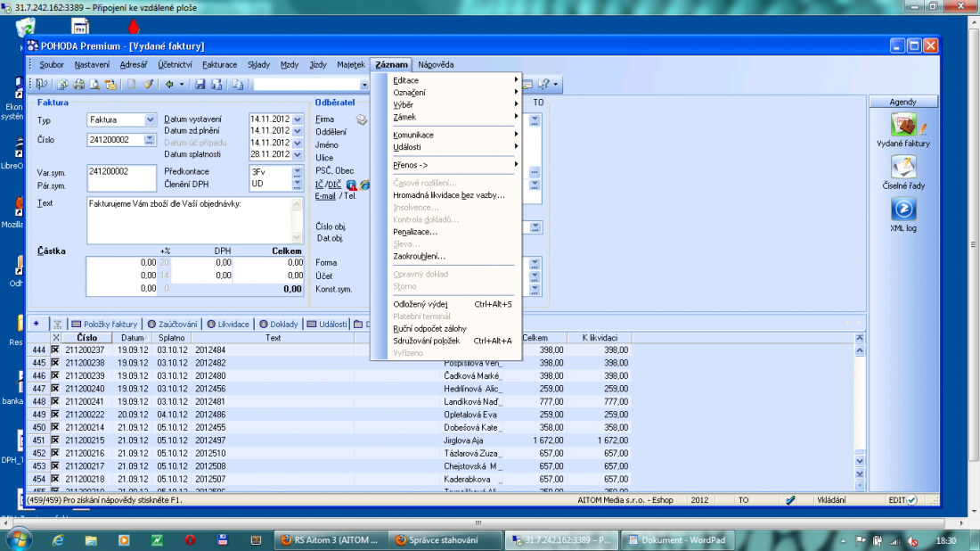980x551 pixels.
Task: Click the Print toolbar icon
Action: 78,85
